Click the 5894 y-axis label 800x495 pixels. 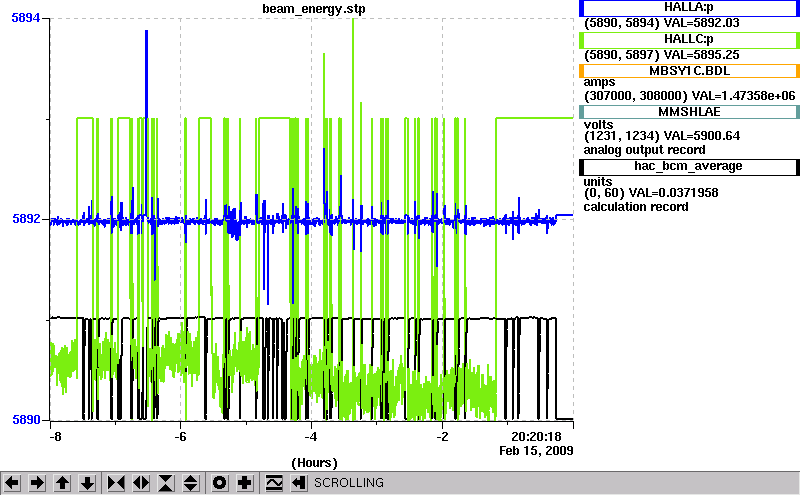(x=26, y=18)
